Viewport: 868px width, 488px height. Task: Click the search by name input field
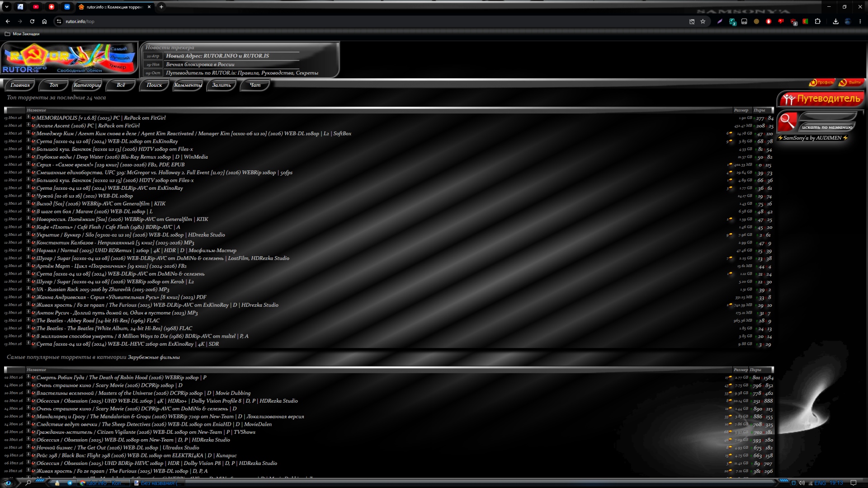828,117
